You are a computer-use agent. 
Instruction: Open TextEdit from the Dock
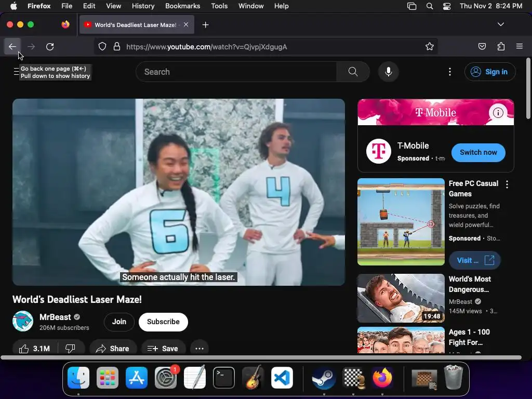[x=195, y=378]
